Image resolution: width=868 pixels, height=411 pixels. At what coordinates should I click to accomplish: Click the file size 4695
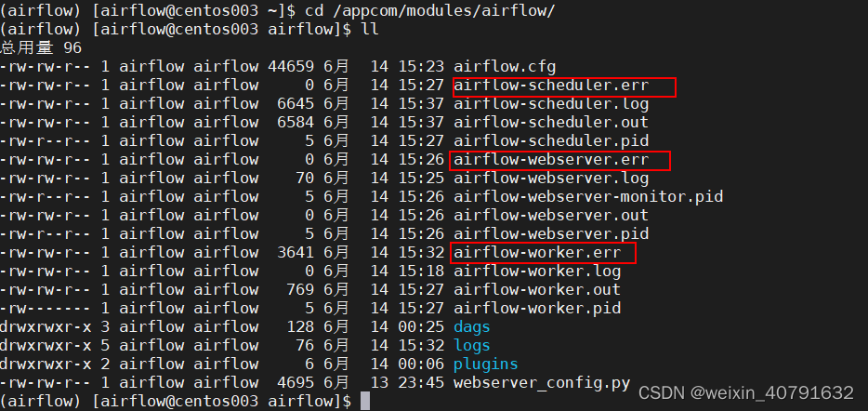296,383
